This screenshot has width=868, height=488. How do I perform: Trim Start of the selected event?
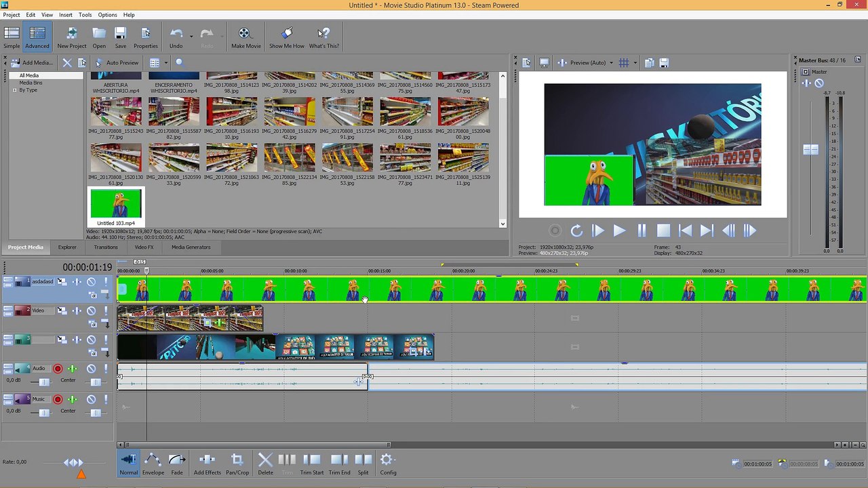[x=312, y=464]
